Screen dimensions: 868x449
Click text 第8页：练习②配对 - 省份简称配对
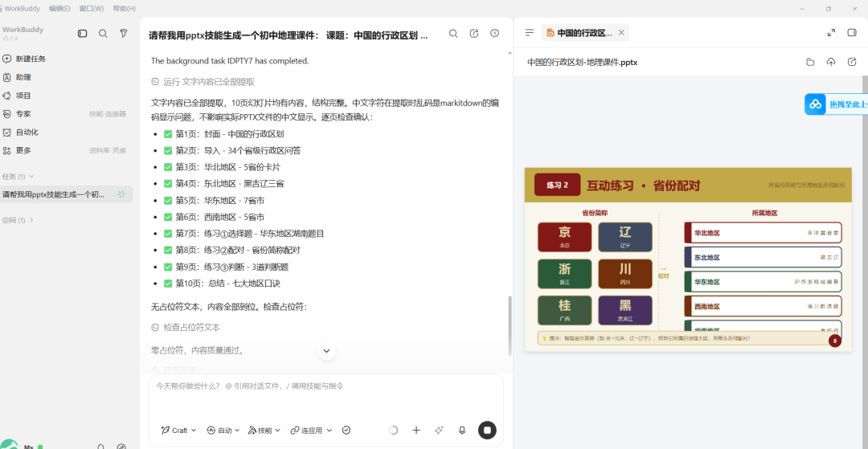238,250
